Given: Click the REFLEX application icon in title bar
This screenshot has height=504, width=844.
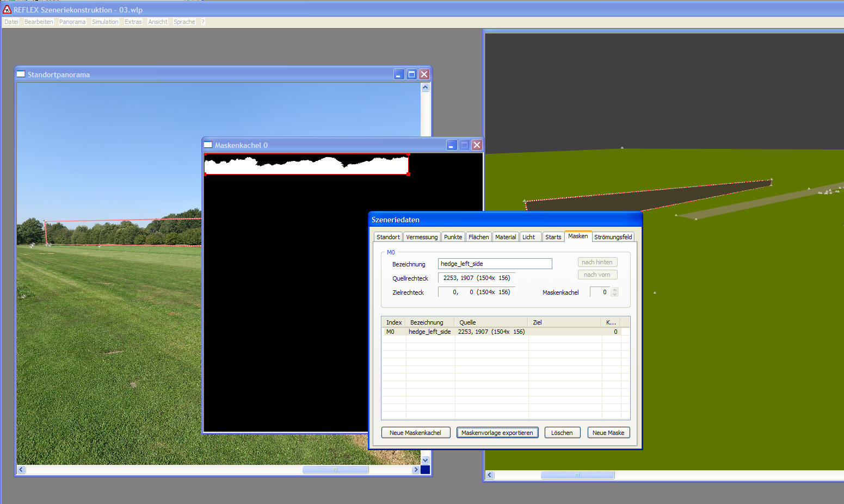Looking at the screenshot, I should [x=7, y=9].
